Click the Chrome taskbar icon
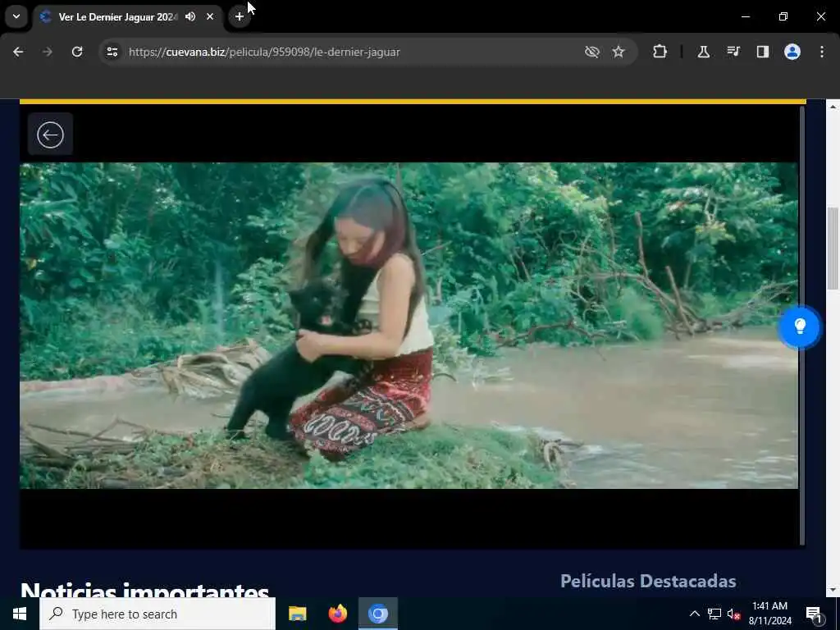840x630 pixels. click(377, 614)
